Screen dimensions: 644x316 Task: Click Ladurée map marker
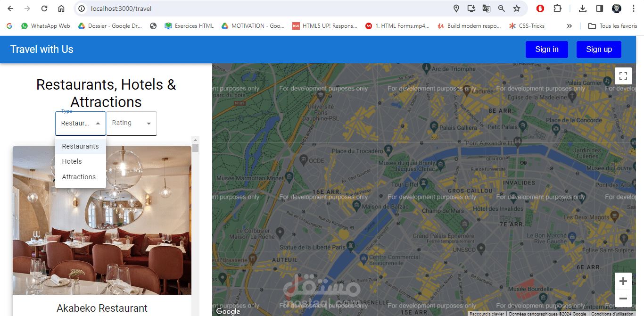pyautogui.click(x=466, y=91)
